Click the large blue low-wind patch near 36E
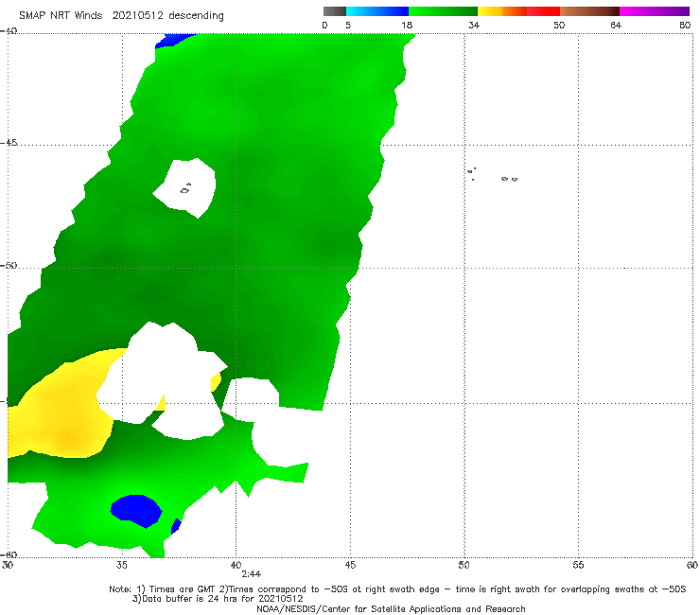This screenshot has height=615, width=700. pos(136,511)
